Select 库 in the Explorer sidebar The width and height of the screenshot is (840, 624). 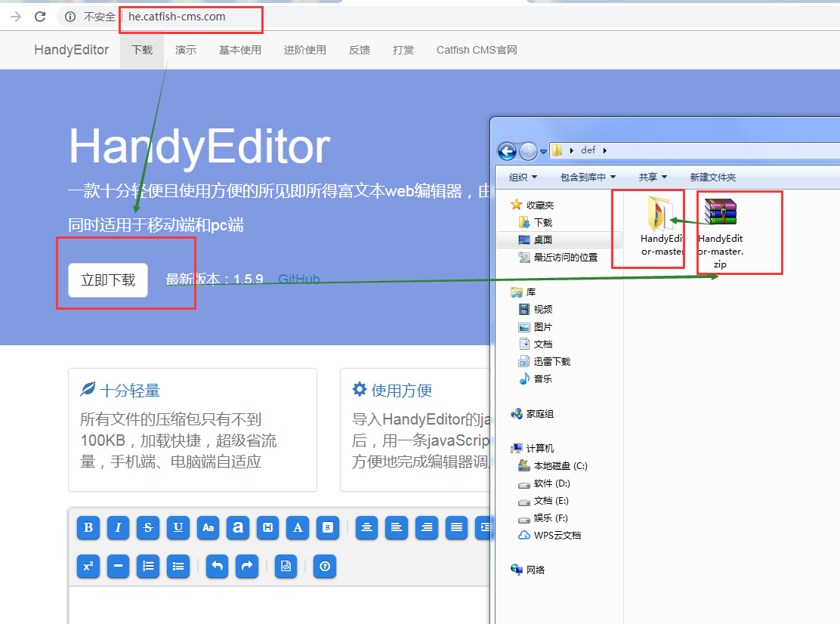point(523,292)
